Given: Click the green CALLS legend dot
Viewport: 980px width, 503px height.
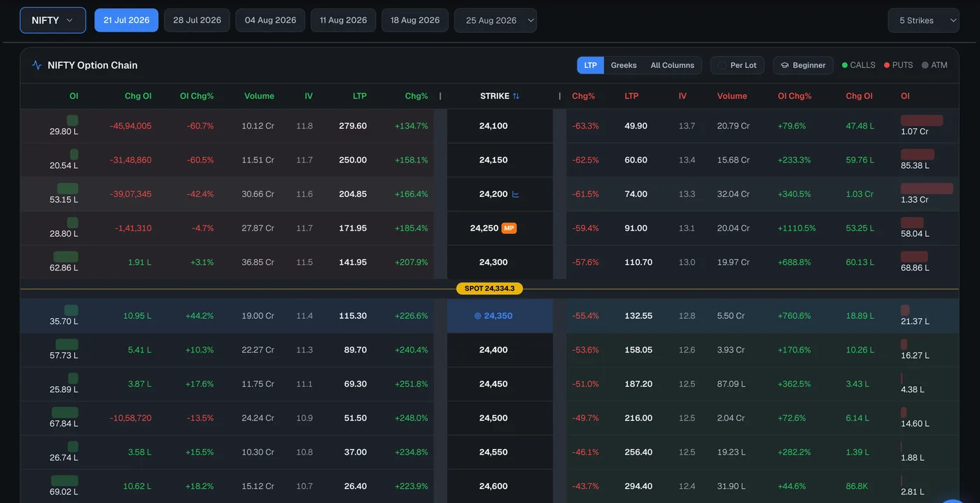Looking at the screenshot, I should click(x=845, y=65).
